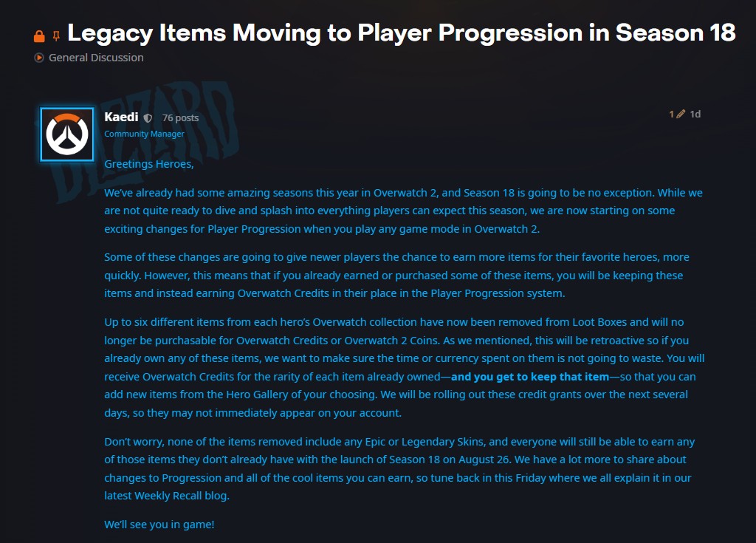The height and width of the screenshot is (543, 756).
Task: Go to the General Discussion category
Action: pyautogui.click(x=96, y=58)
